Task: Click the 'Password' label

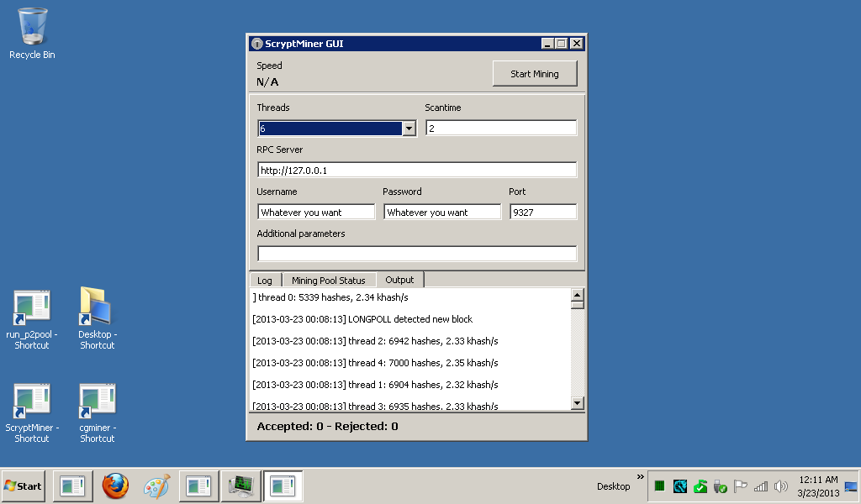Action: [402, 192]
